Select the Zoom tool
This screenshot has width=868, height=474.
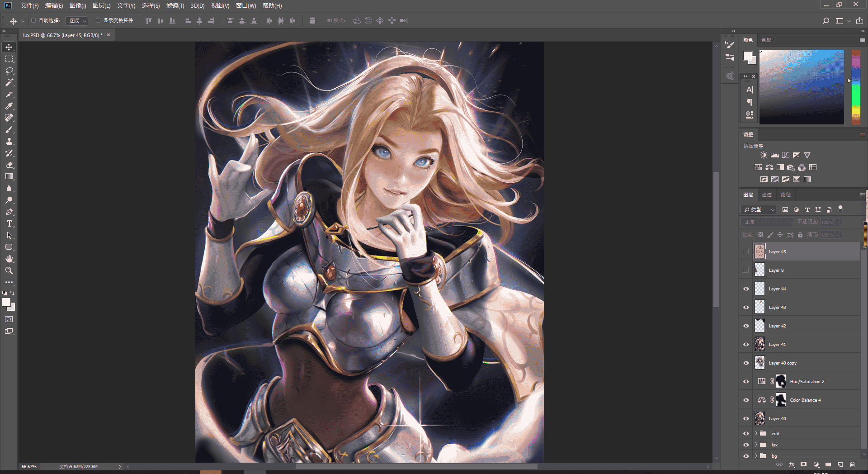pyautogui.click(x=9, y=270)
